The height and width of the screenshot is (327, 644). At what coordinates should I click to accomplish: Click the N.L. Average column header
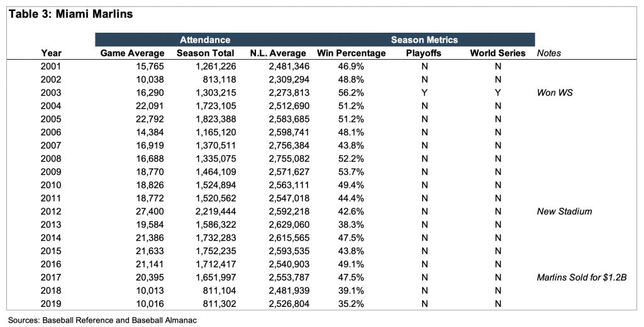click(277, 53)
